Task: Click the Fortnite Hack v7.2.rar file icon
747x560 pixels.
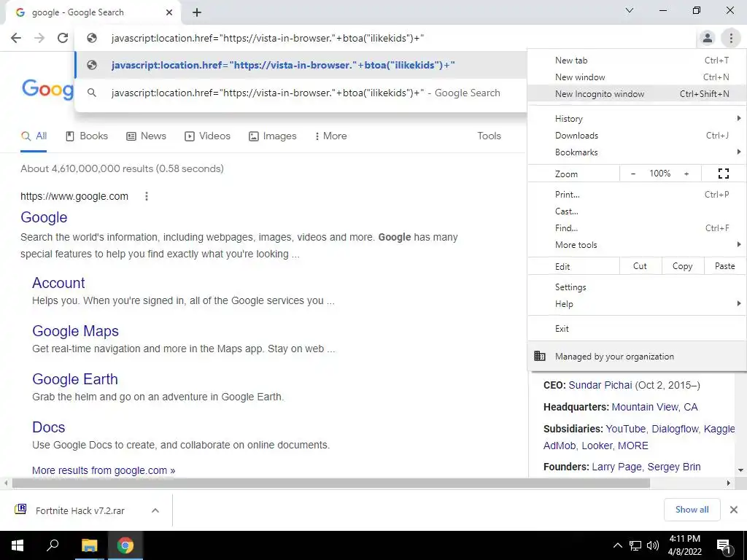Action: pyautogui.click(x=20, y=510)
